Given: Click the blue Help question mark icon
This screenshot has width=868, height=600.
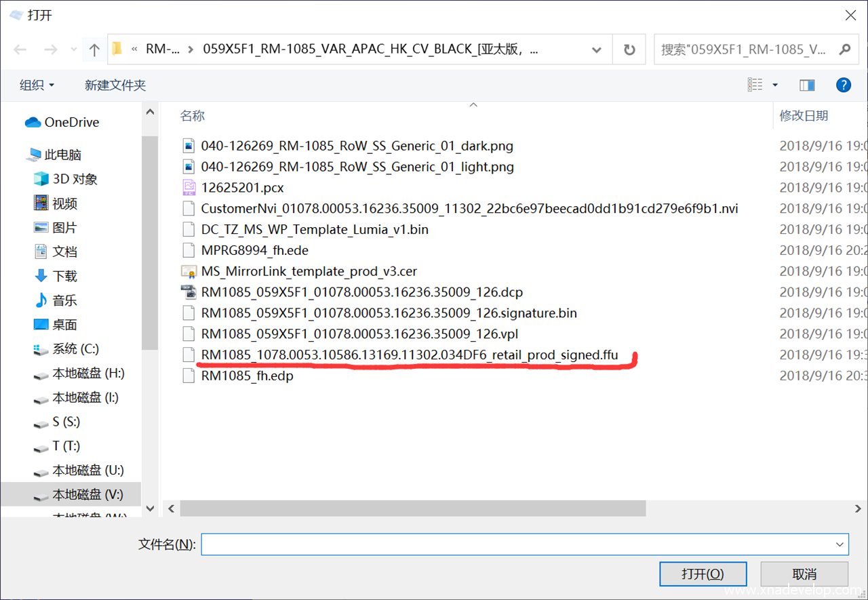Looking at the screenshot, I should pos(843,85).
